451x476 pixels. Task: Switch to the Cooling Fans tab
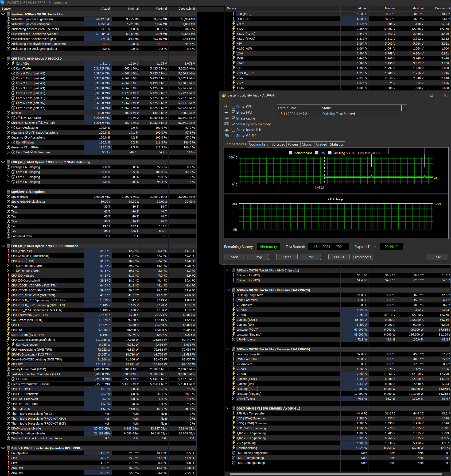pyautogui.click(x=259, y=144)
